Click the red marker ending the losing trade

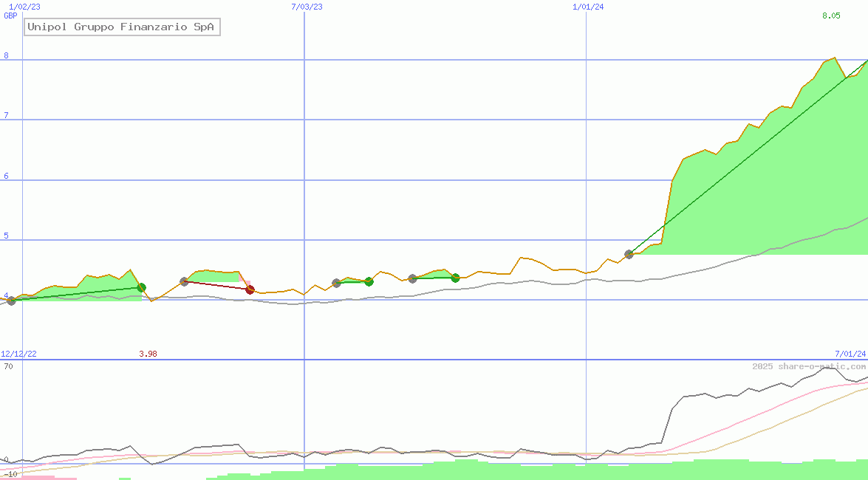(x=250, y=289)
